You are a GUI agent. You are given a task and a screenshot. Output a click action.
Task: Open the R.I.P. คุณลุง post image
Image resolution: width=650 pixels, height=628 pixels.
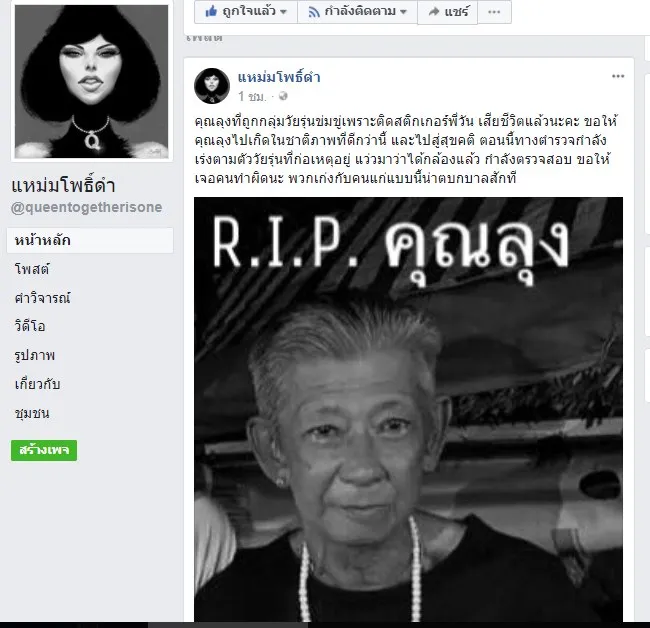click(x=408, y=409)
